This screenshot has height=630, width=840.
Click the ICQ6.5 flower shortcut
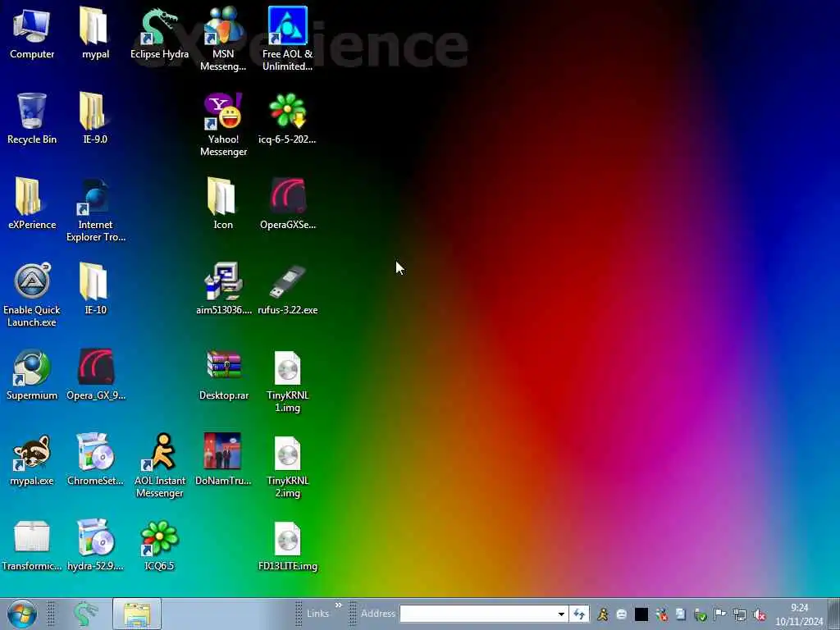click(159, 545)
